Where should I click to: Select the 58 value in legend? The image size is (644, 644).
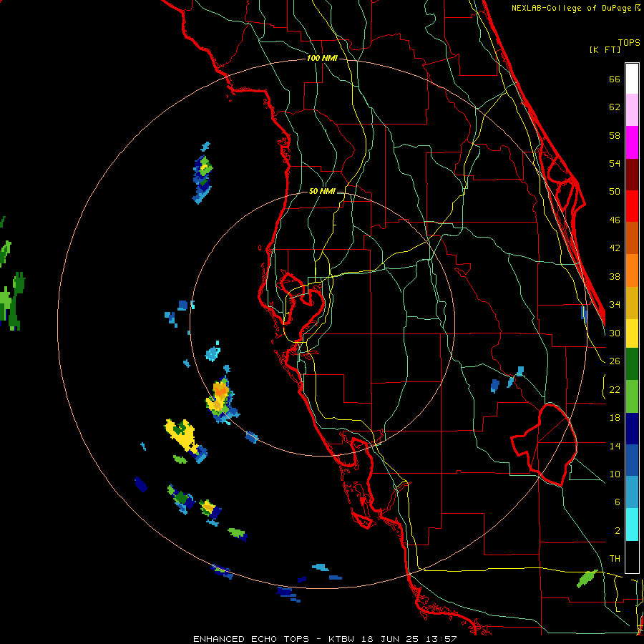pyautogui.click(x=615, y=135)
